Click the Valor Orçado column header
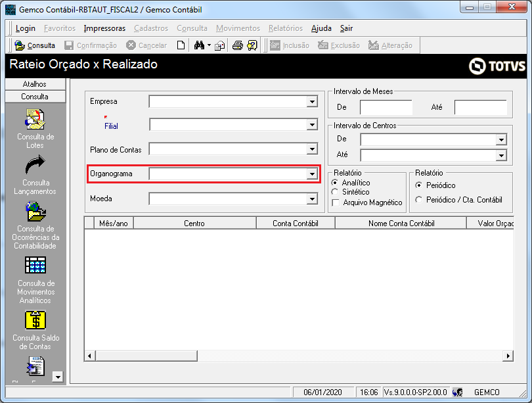 pos(490,224)
